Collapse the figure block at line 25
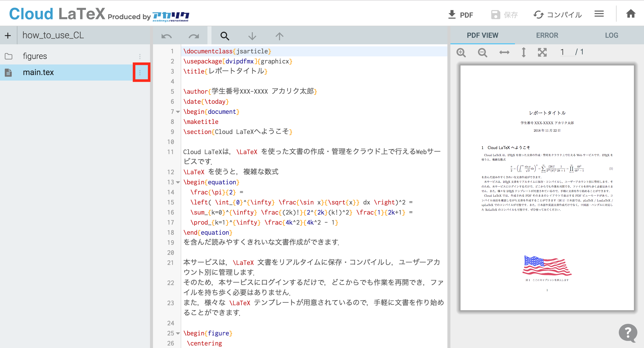 tap(178, 333)
